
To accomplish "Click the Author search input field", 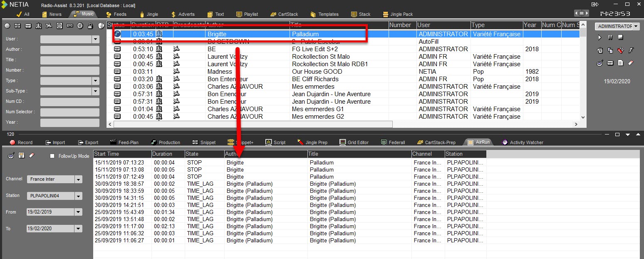I will [70, 50].
